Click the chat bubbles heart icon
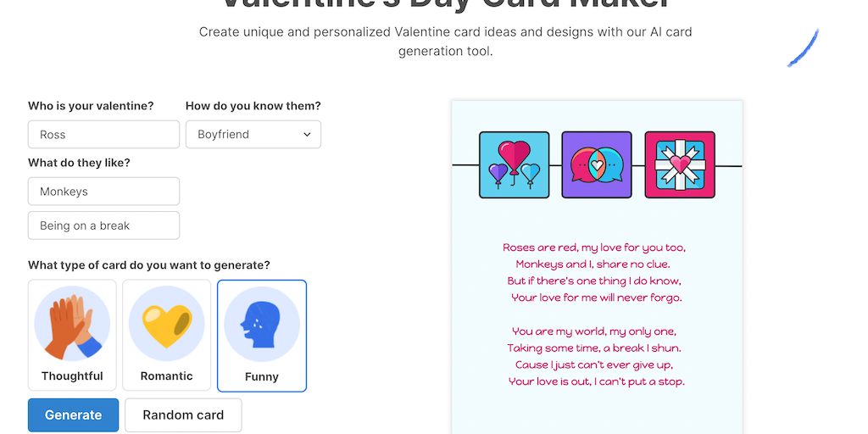 coord(597,164)
